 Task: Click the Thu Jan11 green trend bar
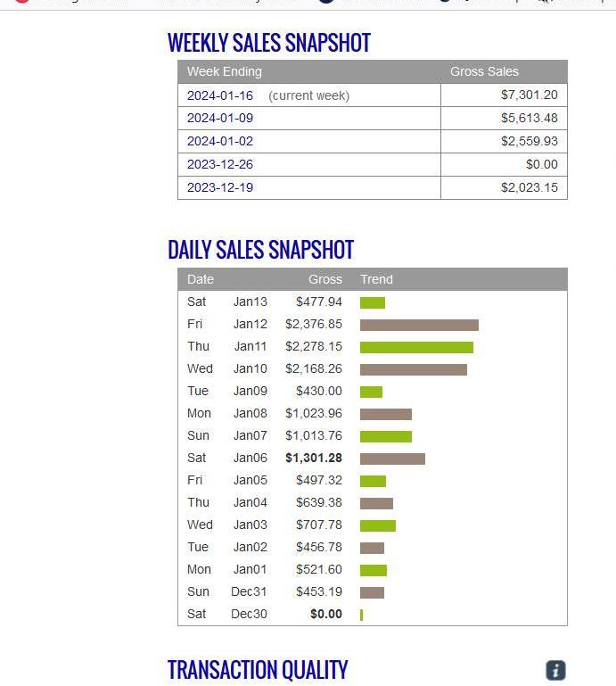(416, 347)
